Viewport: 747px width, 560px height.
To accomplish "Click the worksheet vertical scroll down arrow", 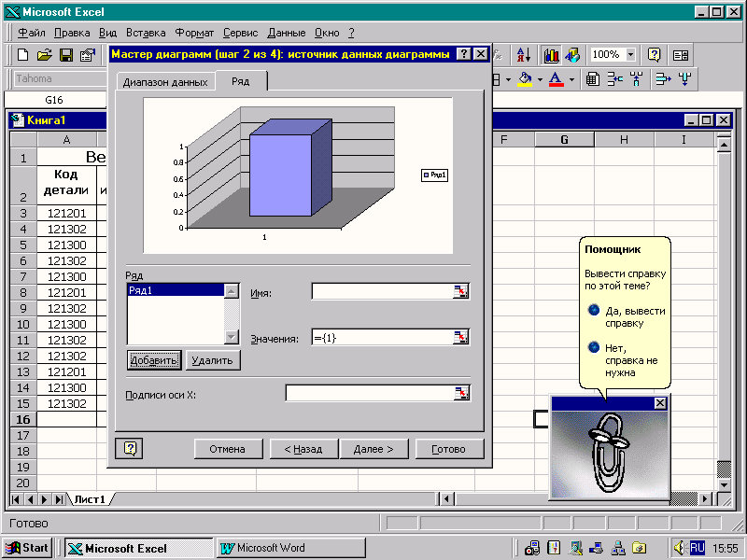I will pos(724,485).
